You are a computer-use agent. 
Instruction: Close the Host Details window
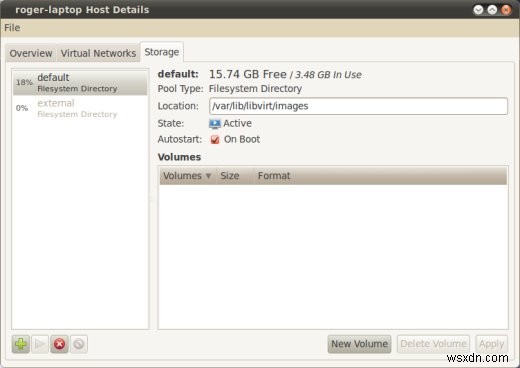tap(506, 10)
